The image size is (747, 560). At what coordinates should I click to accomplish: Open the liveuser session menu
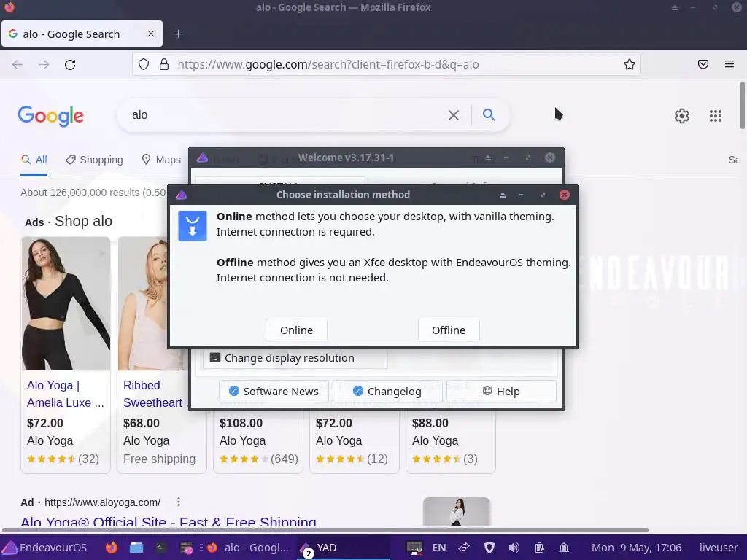point(719,548)
